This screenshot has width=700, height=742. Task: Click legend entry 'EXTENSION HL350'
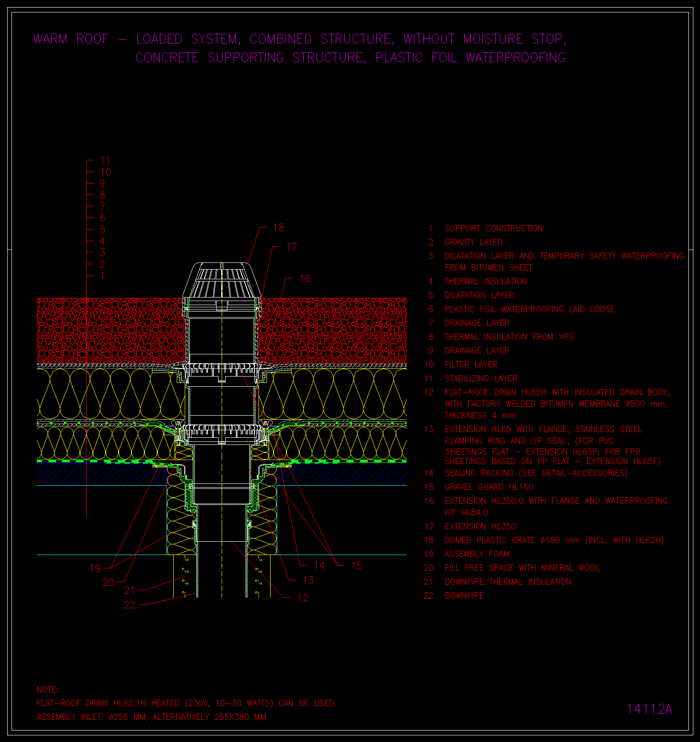coord(481,527)
